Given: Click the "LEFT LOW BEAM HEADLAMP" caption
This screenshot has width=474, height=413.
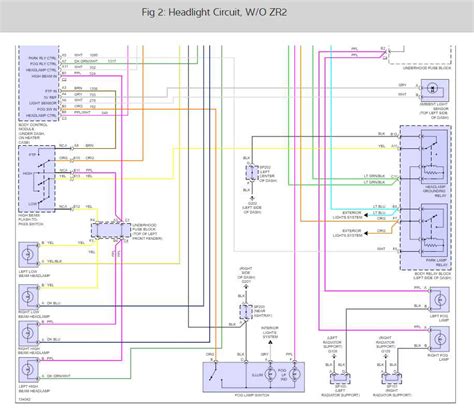Looking at the screenshot, I should click(34, 274).
